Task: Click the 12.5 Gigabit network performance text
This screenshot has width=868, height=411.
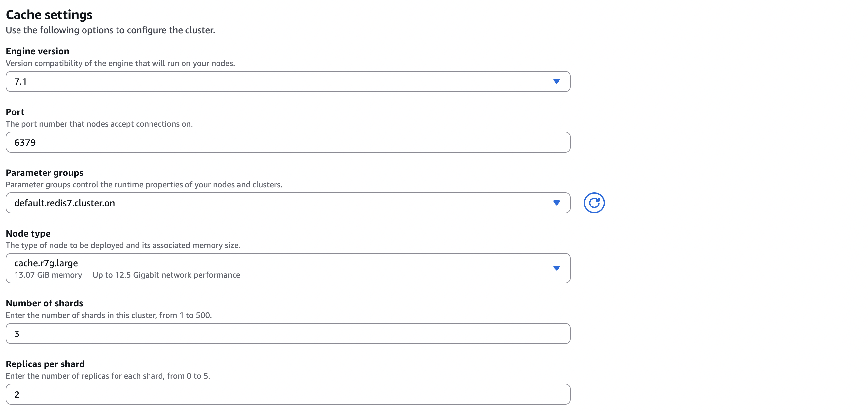Action: (166, 275)
